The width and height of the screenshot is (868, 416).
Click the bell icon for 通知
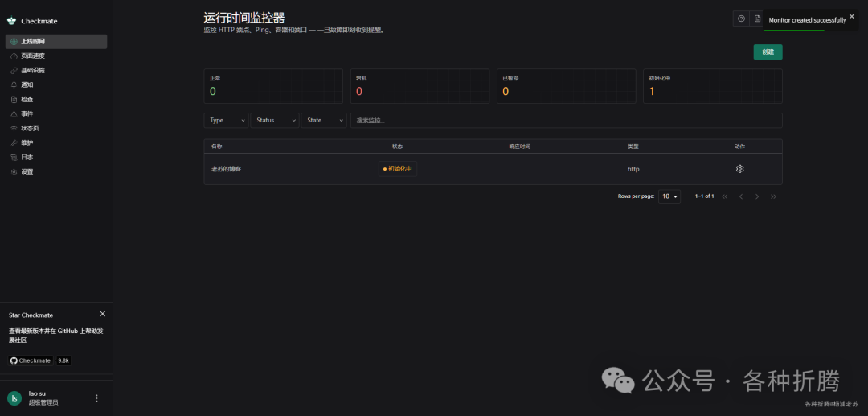(x=14, y=84)
